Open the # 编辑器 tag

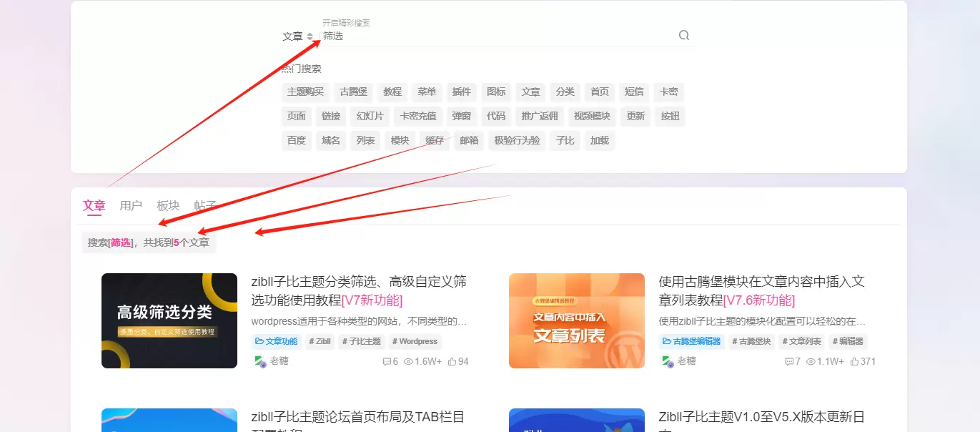point(848,342)
